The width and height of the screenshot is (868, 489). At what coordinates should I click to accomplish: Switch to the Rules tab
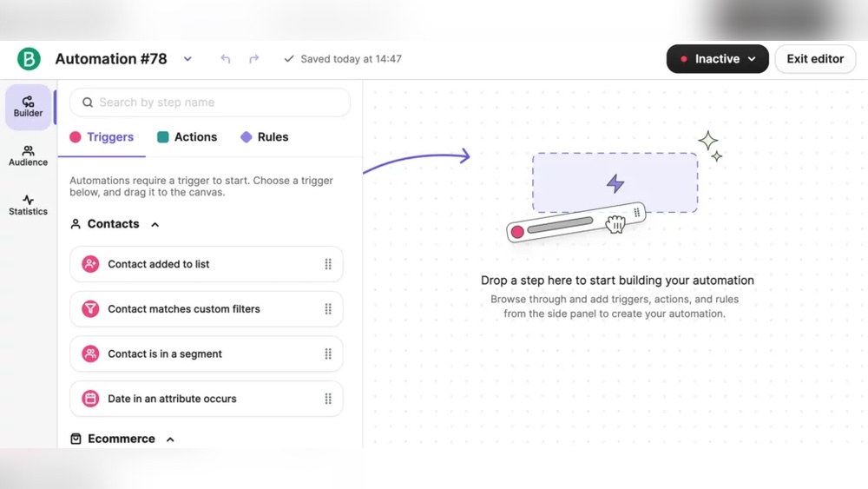pyautogui.click(x=265, y=136)
